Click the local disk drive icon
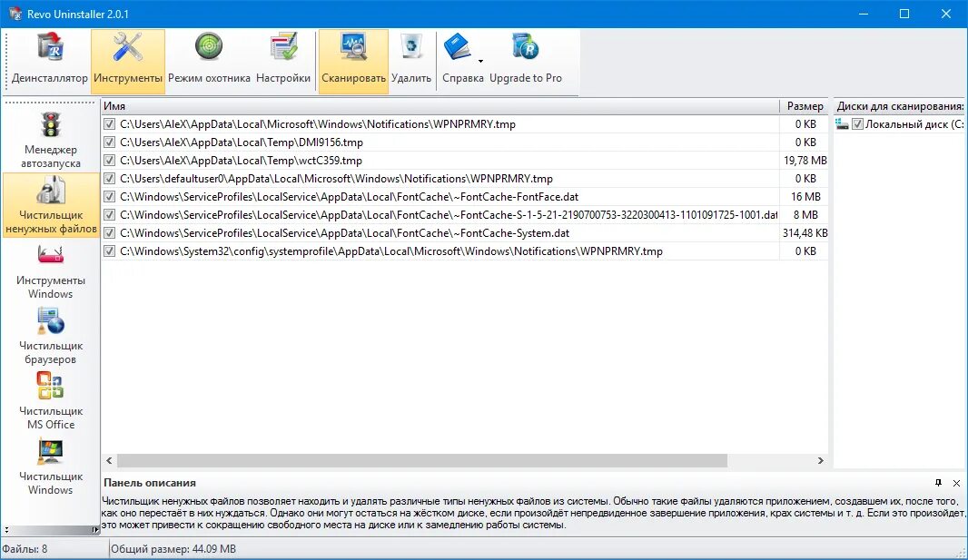This screenshot has width=968, height=560. (x=842, y=124)
